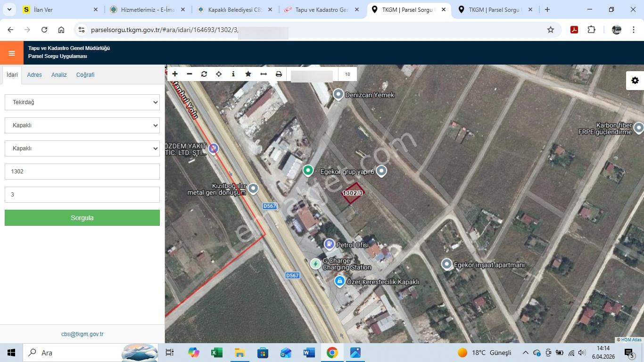The image size is (644, 362).
Task: Click the star favorites map icon
Action: tap(248, 74)
